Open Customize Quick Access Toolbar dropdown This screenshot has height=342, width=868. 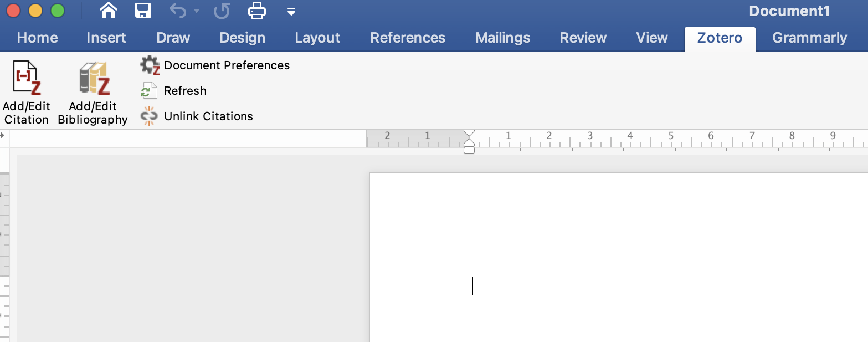[x=291, y=12]
